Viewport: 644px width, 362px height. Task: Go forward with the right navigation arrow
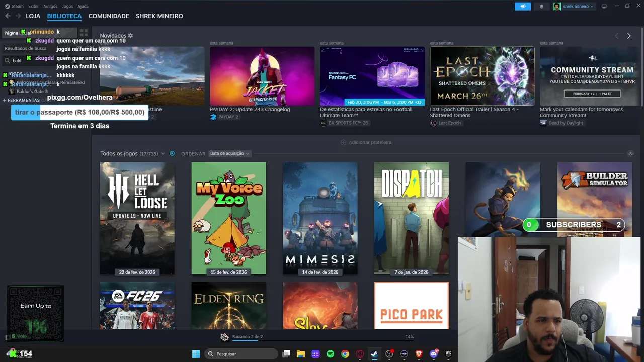coord(18,16)
